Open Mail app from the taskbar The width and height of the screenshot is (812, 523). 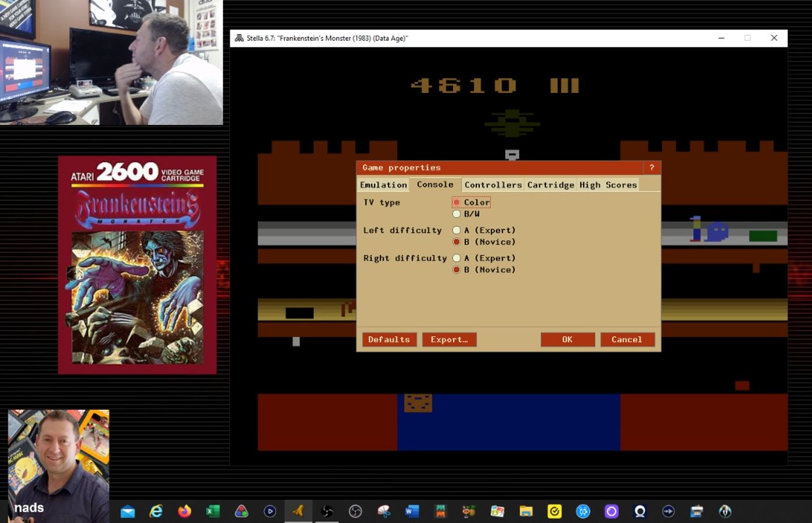pos(128,511)
